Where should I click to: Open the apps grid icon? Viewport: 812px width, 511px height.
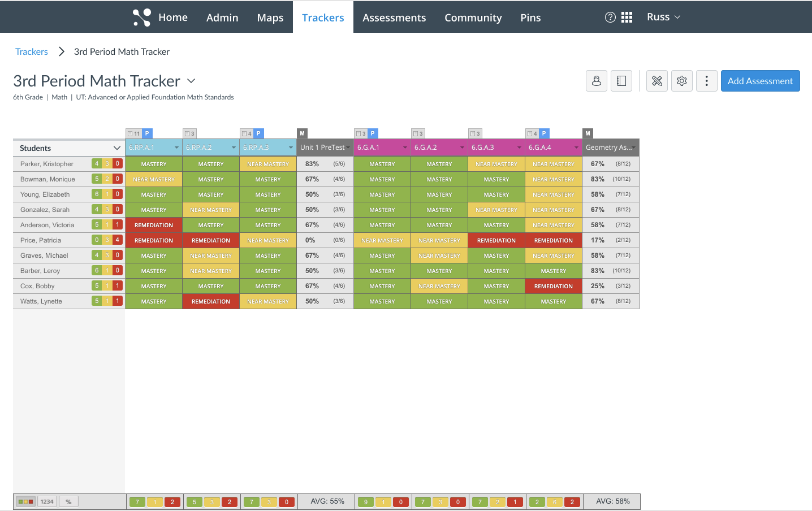click(x=627, y=18)
